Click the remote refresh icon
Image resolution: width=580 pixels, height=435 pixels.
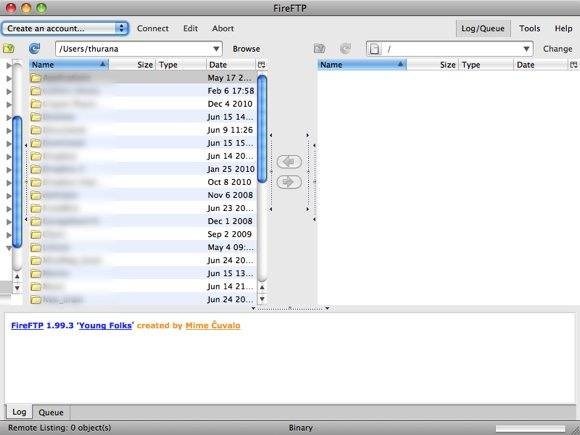(345, 48)
